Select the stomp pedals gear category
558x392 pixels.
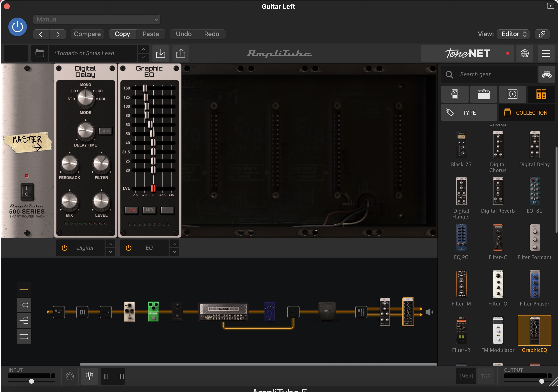(455, 94)
